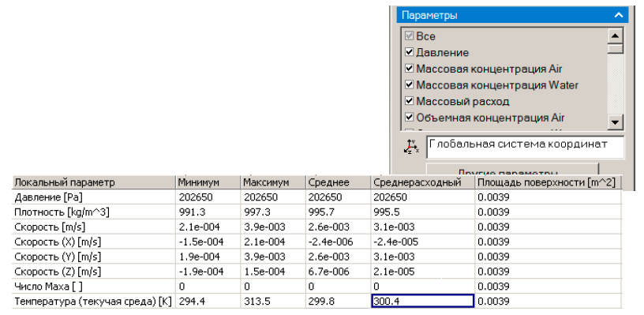Click the Другие параметры button

(511, 171)
